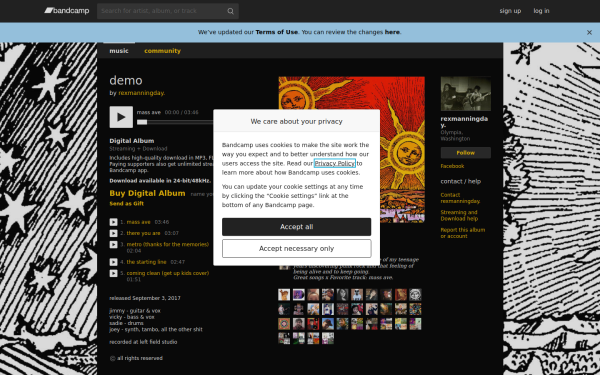Switch to the music tab
Screen dimensions: 600x375
tap(119, 51)
